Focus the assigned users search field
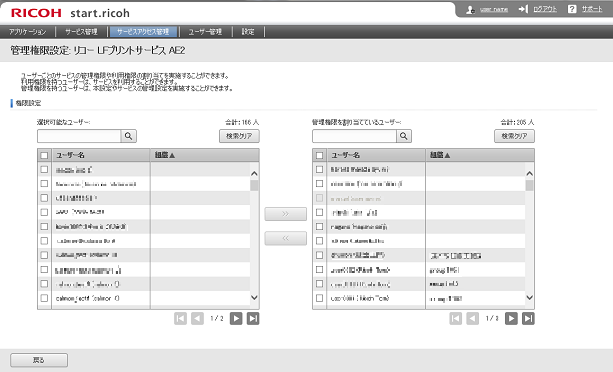 click(354, 136)
